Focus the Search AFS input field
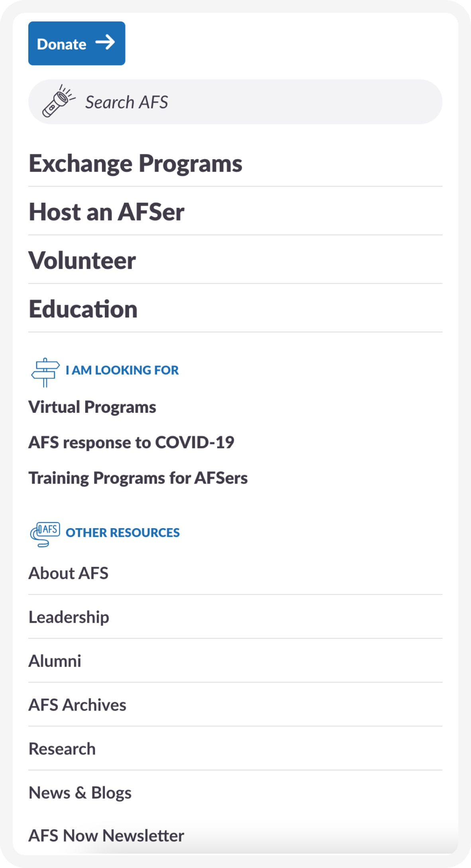Viewport: 471px width, 868px height. 235,102
